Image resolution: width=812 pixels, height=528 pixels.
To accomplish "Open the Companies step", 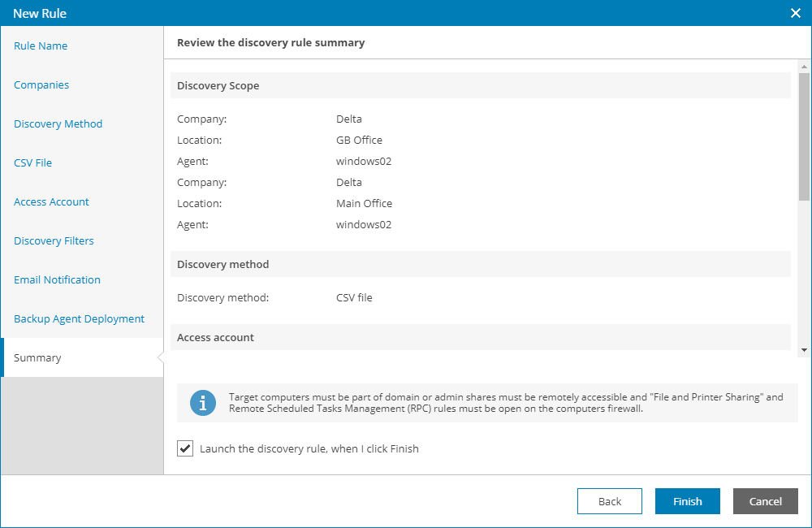I will pos(41,85).
